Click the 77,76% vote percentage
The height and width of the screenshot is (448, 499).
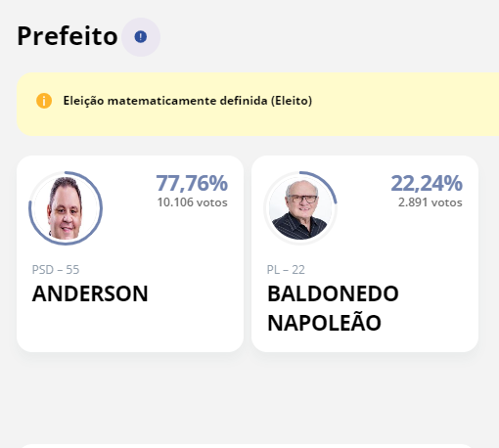pyautogui.click(x=192, y=183)
